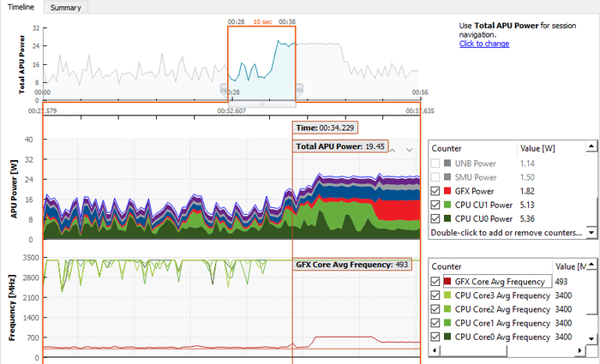
Task: Click right handle of timeline selection range
Action: [299, 88]
